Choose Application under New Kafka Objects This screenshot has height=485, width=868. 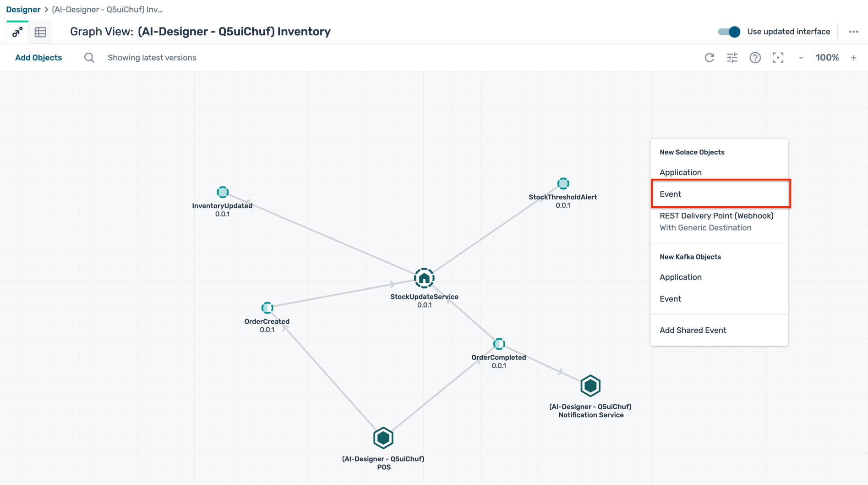click(x=681, y=277)
